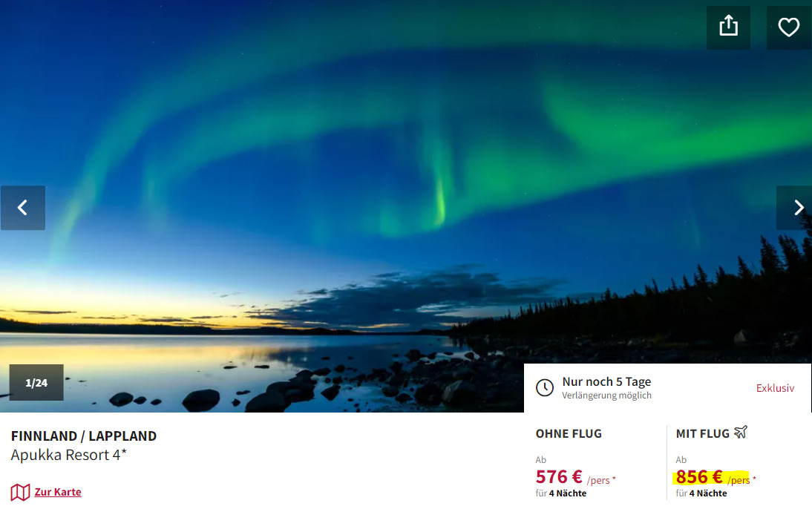The image size is (812, 509).
Task: Select the Ohne Flug option
Action: 569,433
